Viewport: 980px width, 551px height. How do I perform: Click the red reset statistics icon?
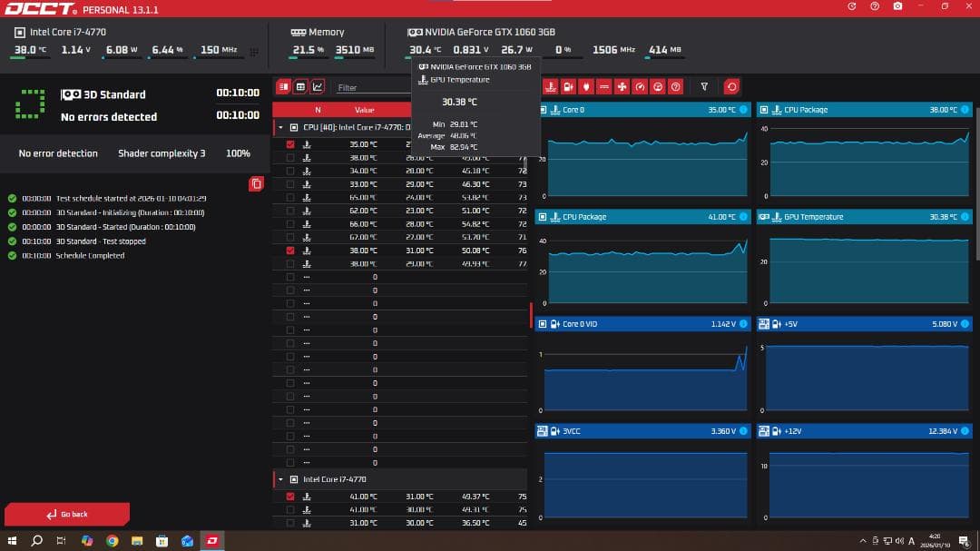731,87
